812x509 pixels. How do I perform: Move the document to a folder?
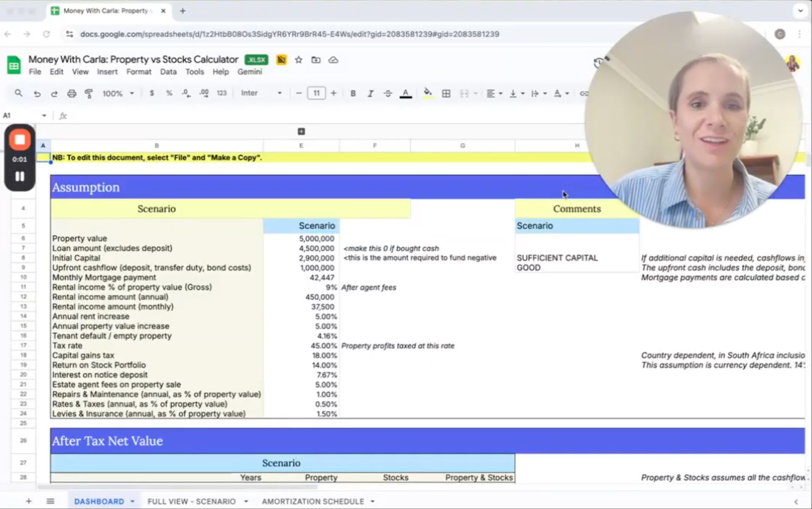pos(316,60)
